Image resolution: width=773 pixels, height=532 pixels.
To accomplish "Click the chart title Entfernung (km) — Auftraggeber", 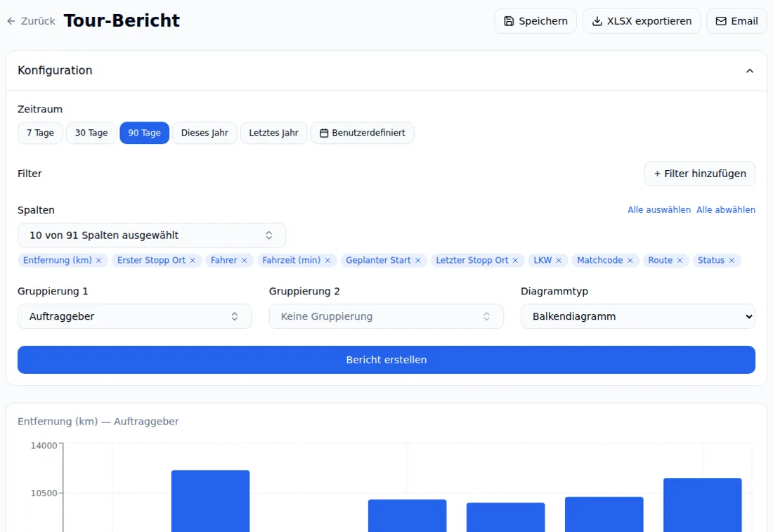I will tap(98, 422).
